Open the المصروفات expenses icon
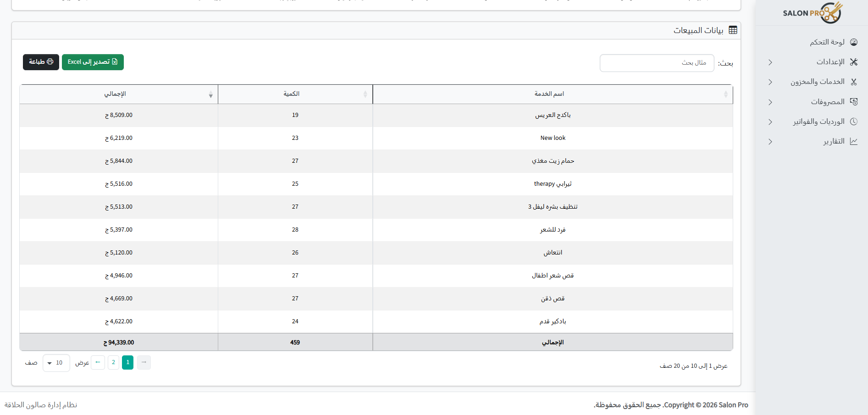868x415 pixels. coord(854,101)
